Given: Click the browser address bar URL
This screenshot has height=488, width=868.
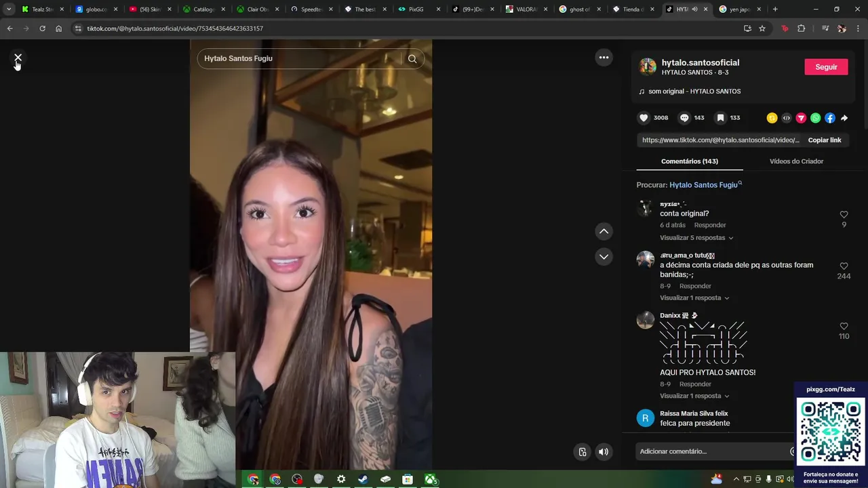Looking at the screenshot, I should coord(175,28).
